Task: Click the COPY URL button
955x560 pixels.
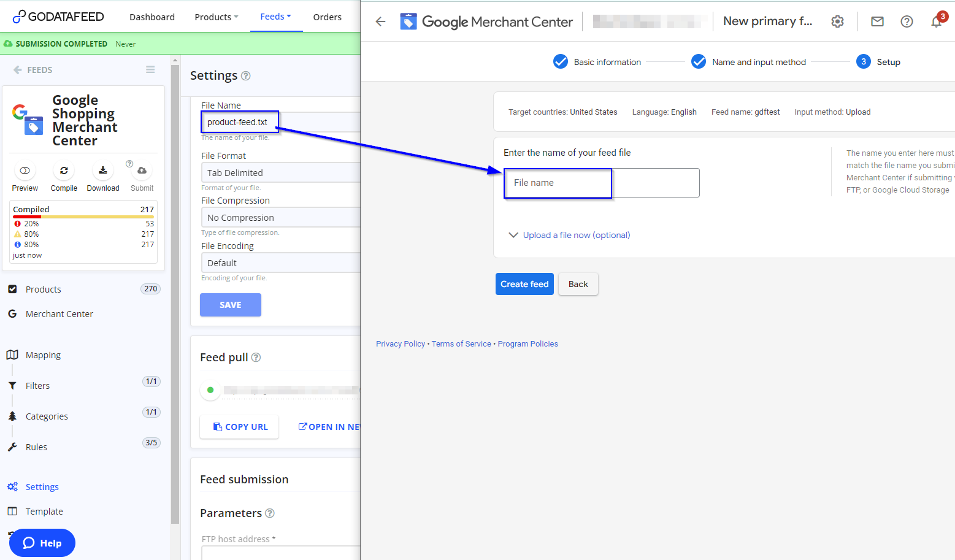Action: [x=239, y=427]
